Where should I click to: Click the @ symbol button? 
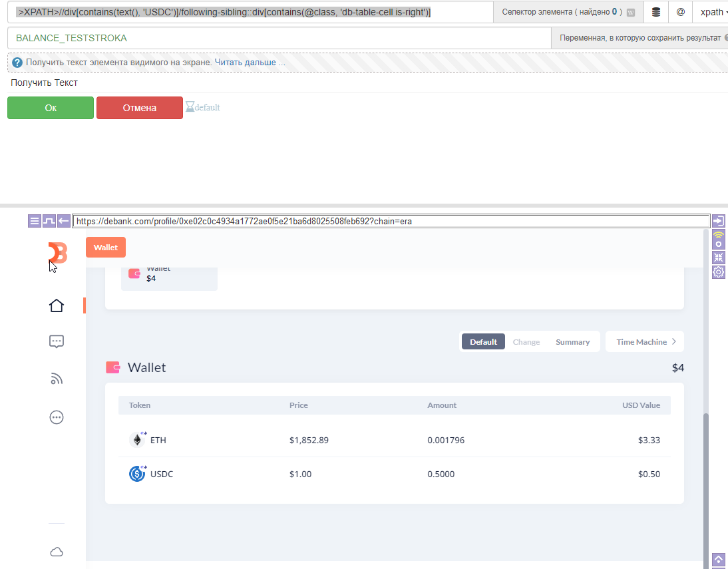pyautogui.click(x=680, y=12)
